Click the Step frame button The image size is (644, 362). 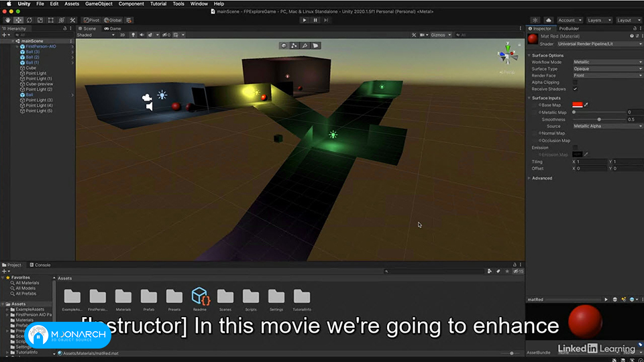[x=326, y=20]
